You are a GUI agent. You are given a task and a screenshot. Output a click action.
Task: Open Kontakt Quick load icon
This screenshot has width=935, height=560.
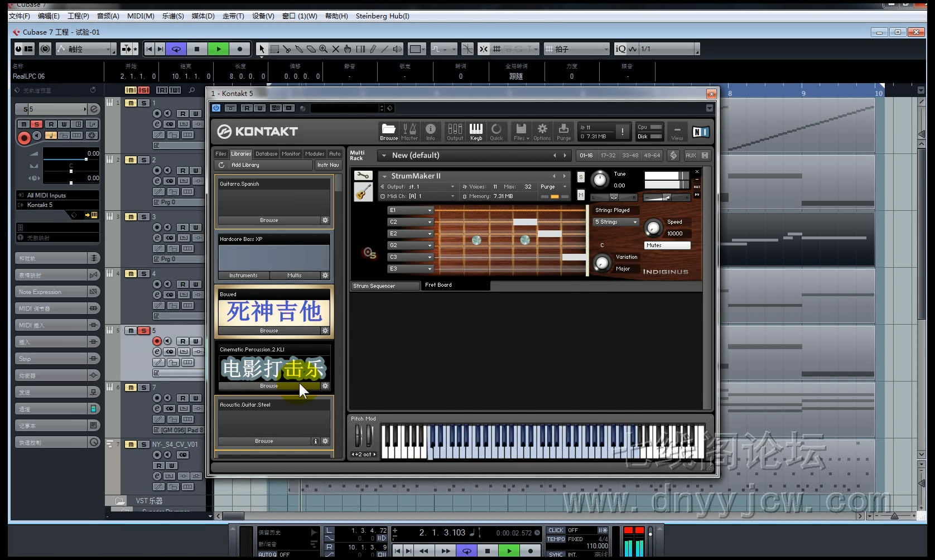(496, 132)
